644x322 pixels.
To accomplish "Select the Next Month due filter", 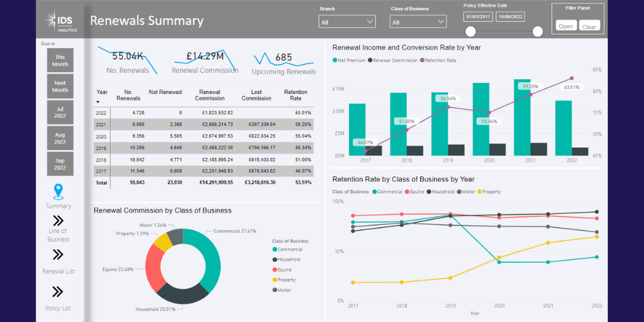I will point(60,86).
